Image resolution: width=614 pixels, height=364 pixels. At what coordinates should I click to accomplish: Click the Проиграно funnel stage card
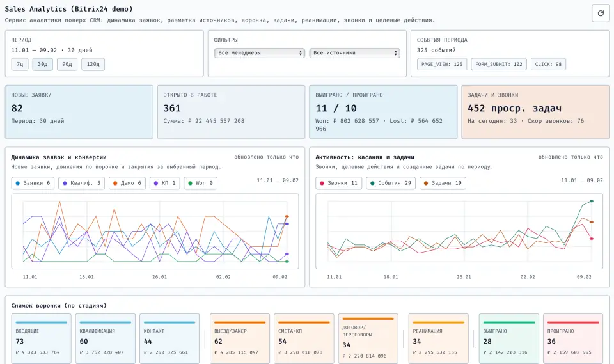pos(573,338)
